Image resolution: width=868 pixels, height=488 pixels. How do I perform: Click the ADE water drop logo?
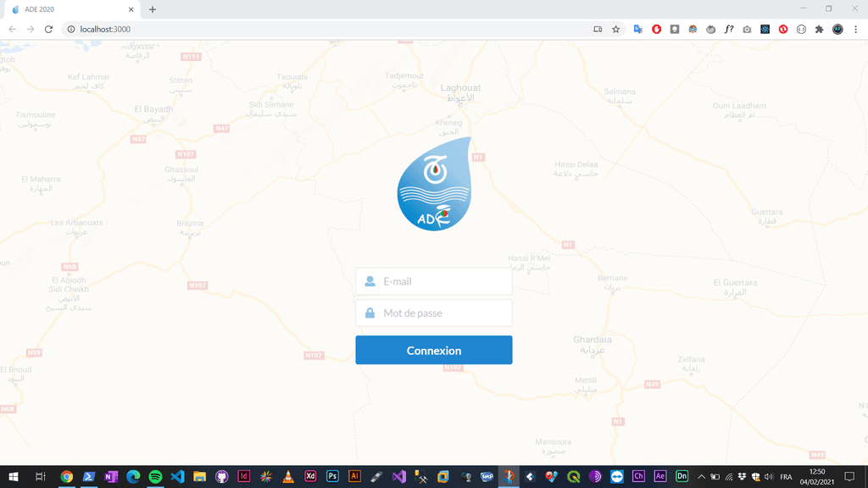(x=435, y=184)
